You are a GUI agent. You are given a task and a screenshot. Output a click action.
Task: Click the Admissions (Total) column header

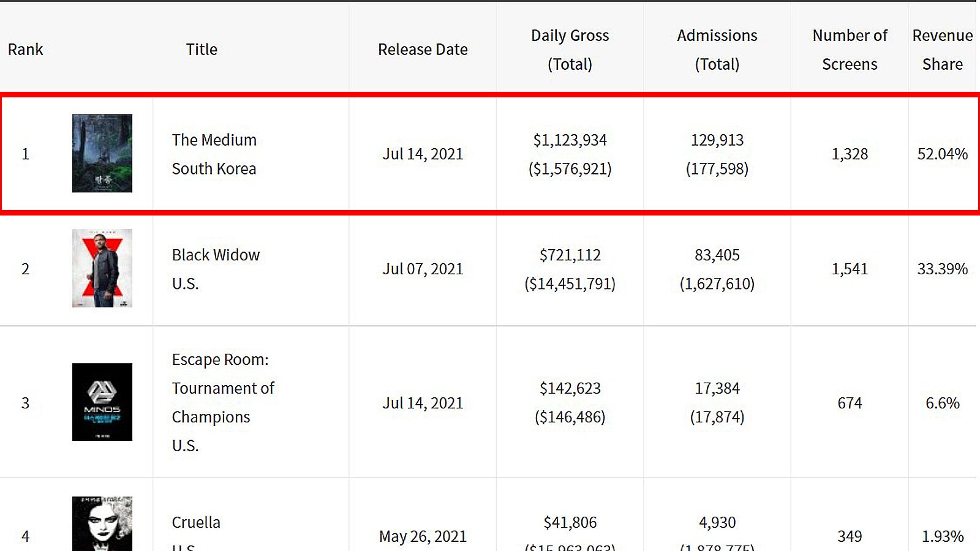pos(717,50)
